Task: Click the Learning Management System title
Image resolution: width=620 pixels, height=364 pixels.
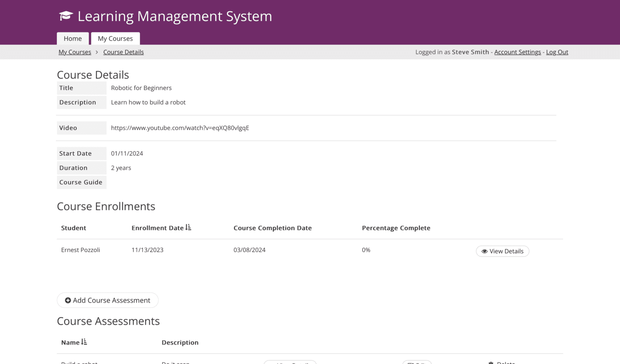Action: [174, 16]
